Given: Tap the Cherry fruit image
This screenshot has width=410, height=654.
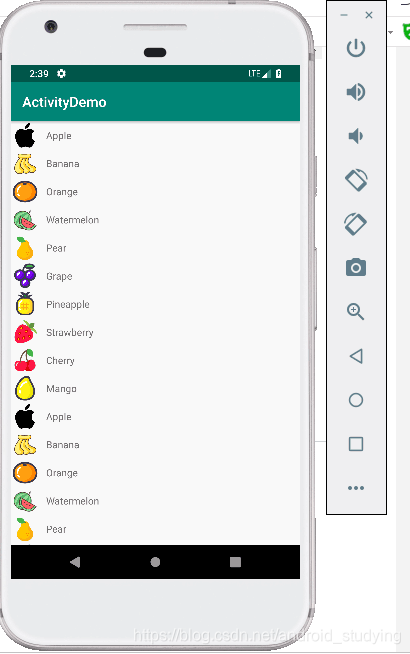Looking at the screenshot, I should [x=25, y=360].
